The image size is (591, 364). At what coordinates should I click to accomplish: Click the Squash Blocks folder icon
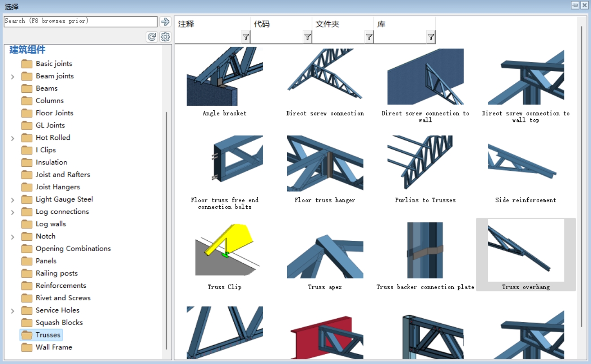[x=27, y=322]
